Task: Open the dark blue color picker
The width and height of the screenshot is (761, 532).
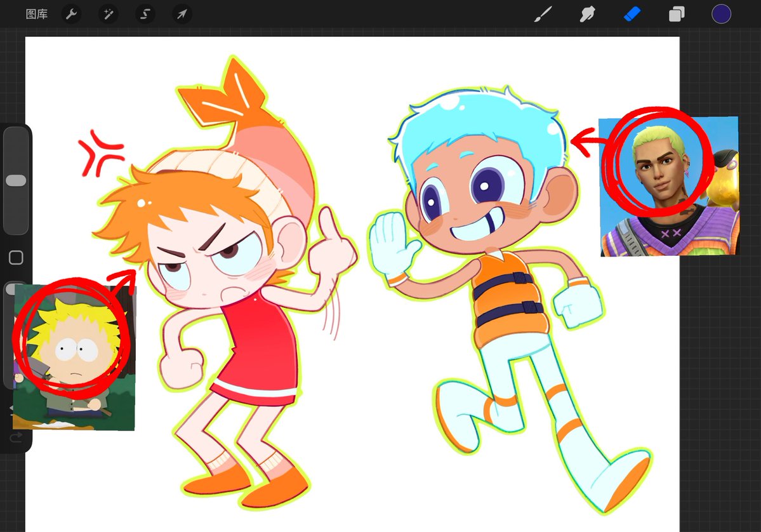Action: click(x=721, y=14)
